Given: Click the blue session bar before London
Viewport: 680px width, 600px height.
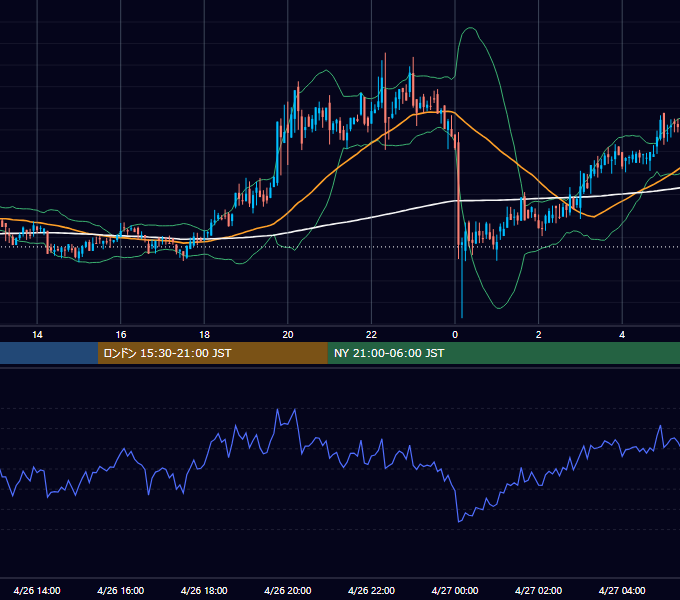Looking at the screenshot, I should 49,353.
